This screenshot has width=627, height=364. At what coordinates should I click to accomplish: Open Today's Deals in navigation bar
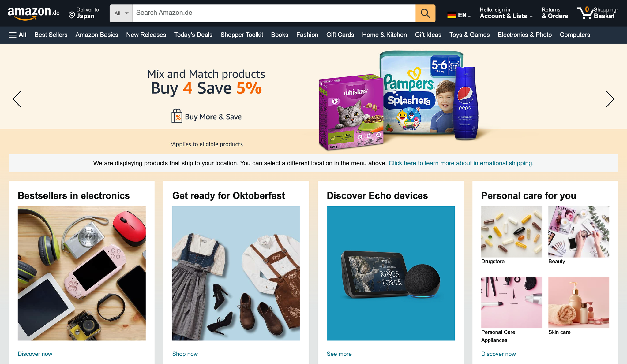point(193,35)
